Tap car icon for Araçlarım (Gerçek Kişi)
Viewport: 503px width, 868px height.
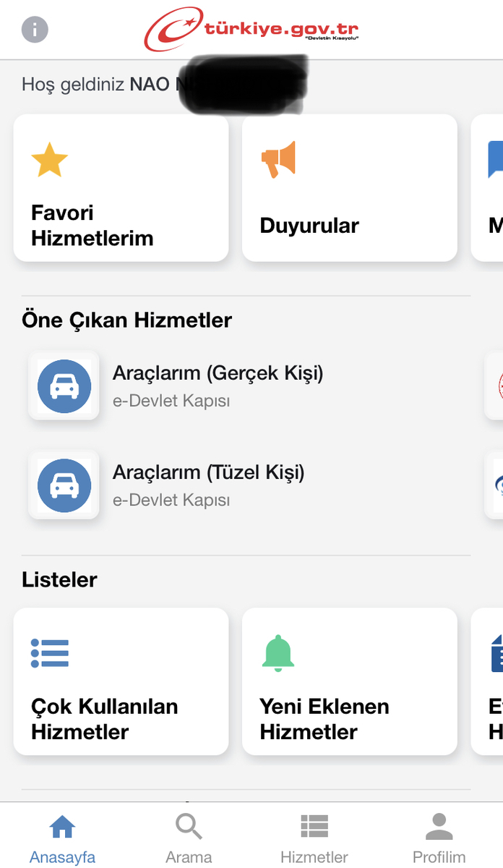(x=64, y=386)
